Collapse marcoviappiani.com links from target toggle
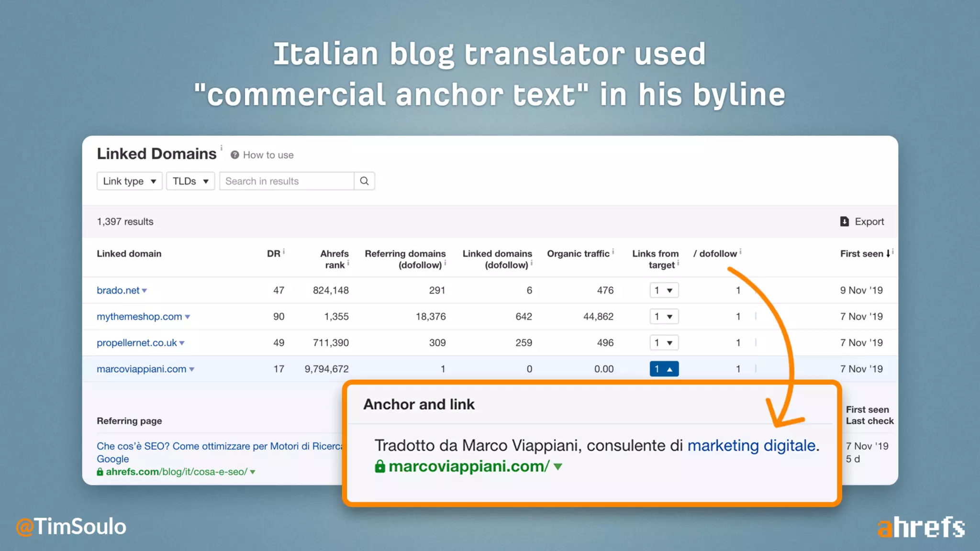The width and height of the screenshot is (980, 551). [664, 369]
